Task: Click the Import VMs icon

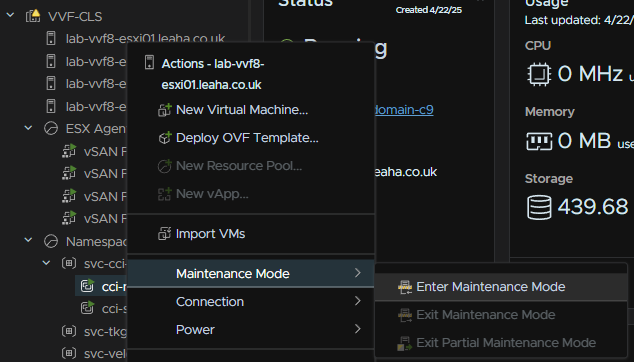Action: point(165,234)
